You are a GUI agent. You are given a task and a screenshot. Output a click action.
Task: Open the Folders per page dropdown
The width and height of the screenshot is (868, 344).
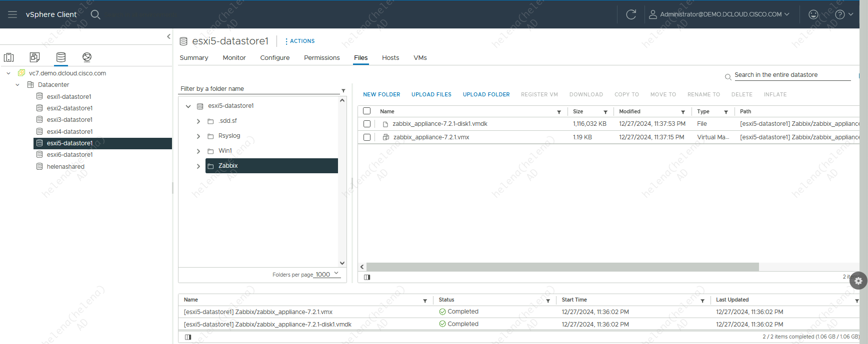click(x=327, y=274)
